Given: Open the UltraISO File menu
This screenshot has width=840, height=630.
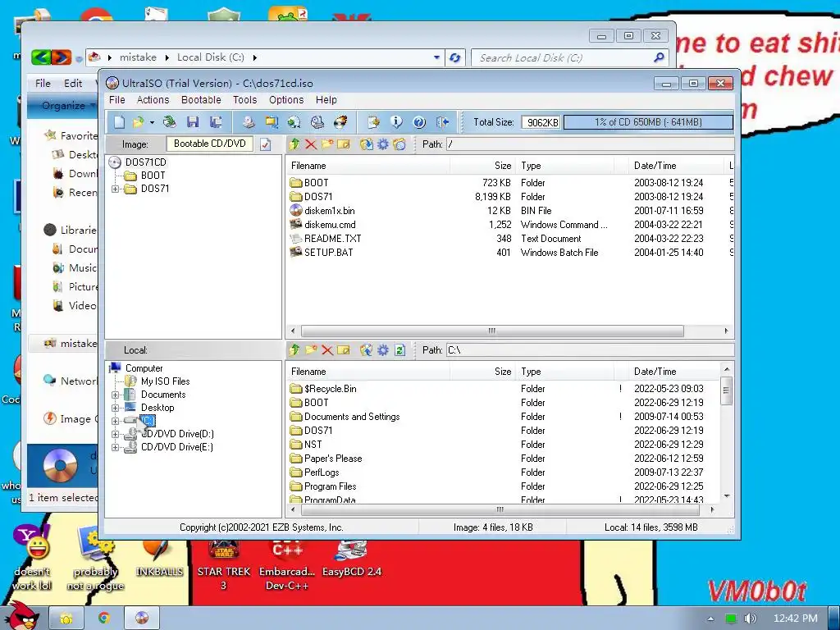Looking at the screenshot, I should [x=116, y=99].
